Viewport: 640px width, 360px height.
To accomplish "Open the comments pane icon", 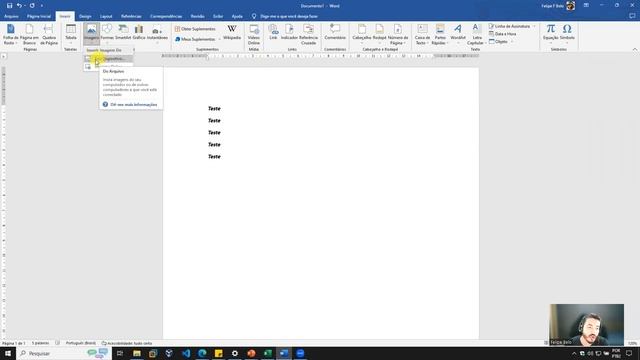I will (x=632, y=16).
